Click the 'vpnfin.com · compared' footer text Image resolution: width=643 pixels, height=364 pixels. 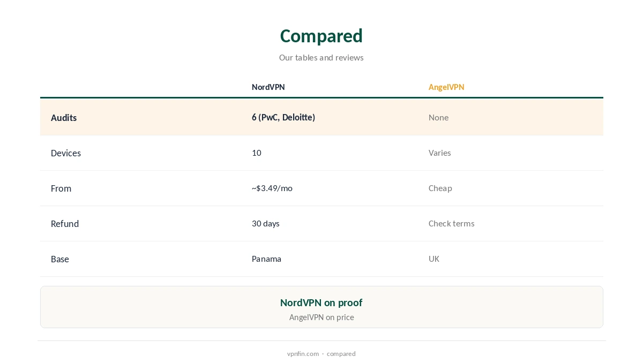pyautogui.click(x=322, y=354)
